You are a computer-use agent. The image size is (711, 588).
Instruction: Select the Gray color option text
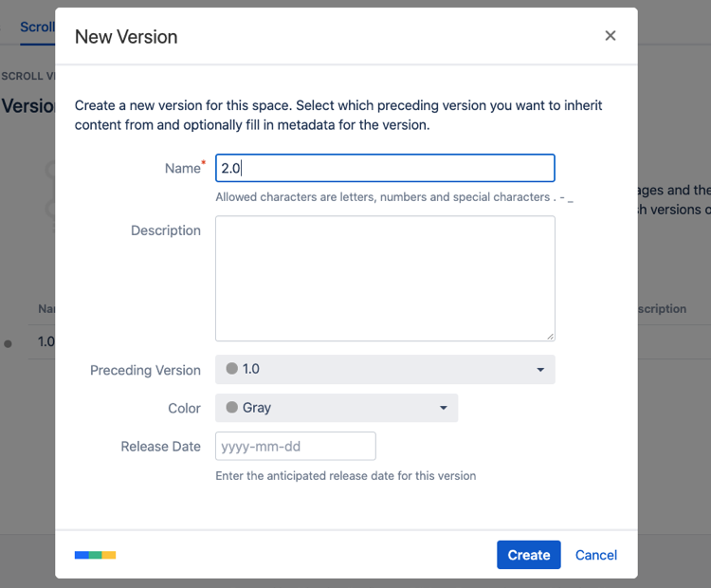click(257, 408)
